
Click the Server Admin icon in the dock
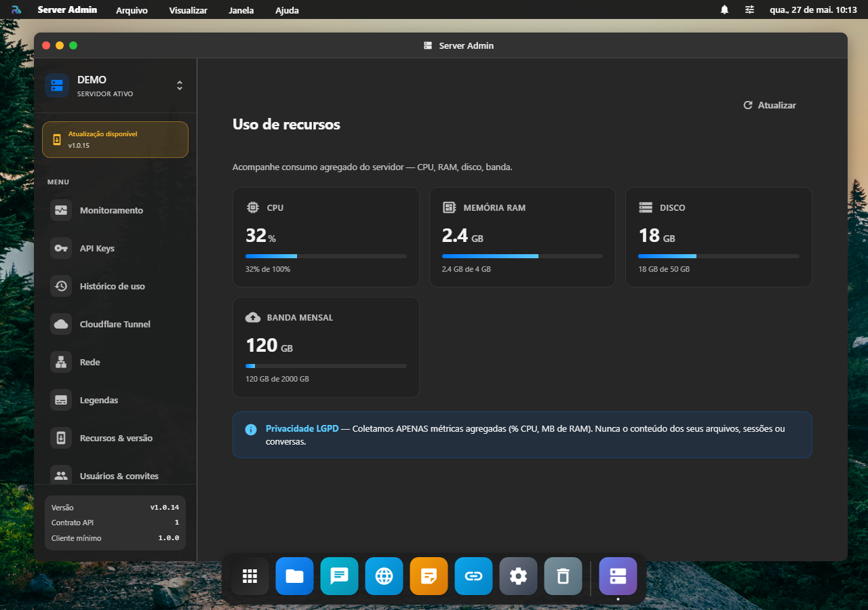point(618,576)
